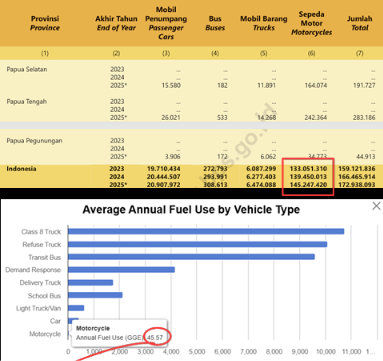Click the Demand Response bar
Screen dimensions: 383x361
[x=121, y=269]
